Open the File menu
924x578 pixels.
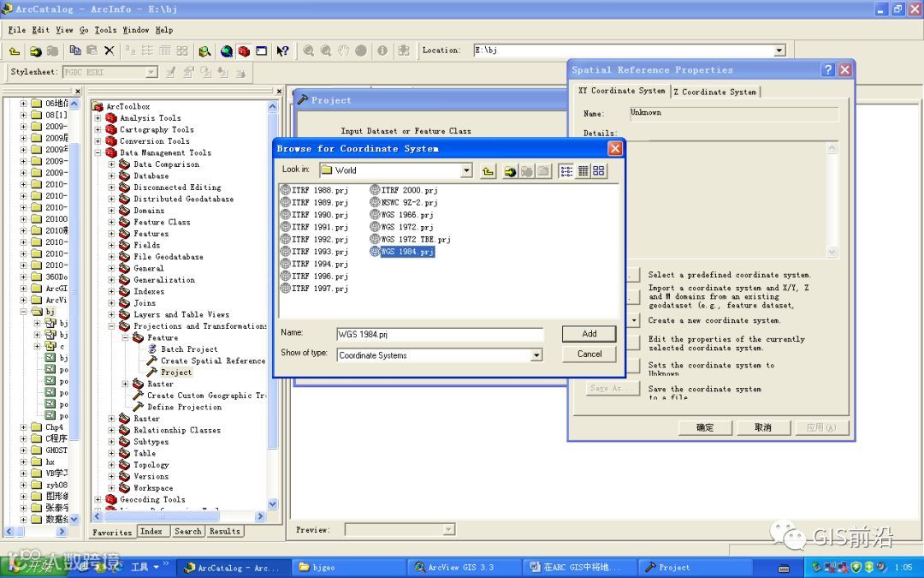pos(16,29)
